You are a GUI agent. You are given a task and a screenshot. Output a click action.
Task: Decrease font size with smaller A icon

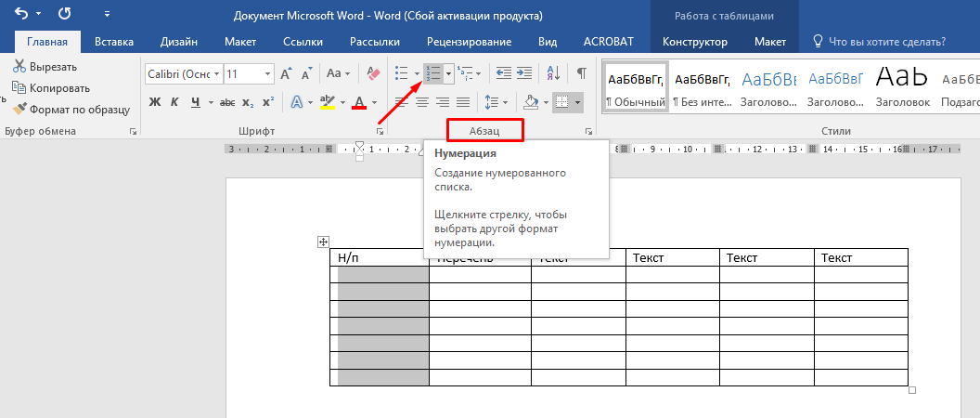(x=306, y=74)
